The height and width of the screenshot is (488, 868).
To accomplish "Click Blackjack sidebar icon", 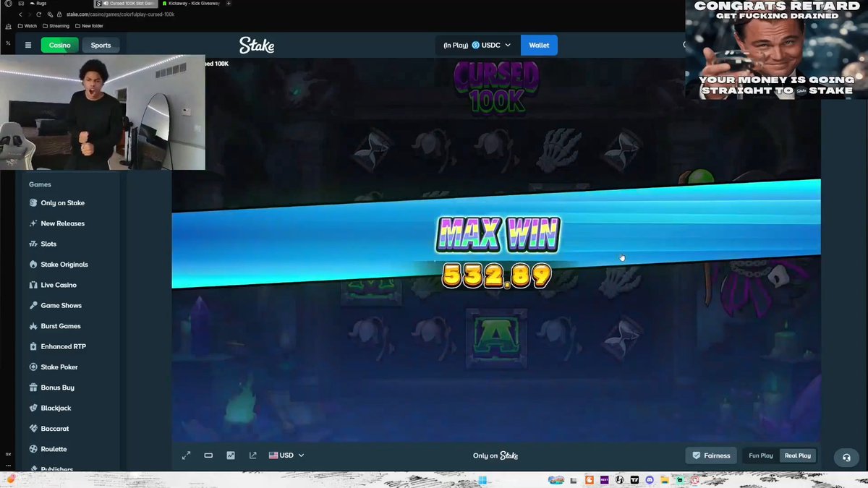I will tap(33, 408).
